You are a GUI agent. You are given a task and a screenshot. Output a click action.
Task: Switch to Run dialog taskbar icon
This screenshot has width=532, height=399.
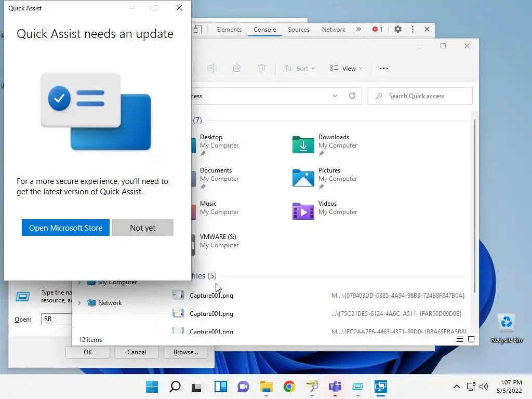[357, 387]
